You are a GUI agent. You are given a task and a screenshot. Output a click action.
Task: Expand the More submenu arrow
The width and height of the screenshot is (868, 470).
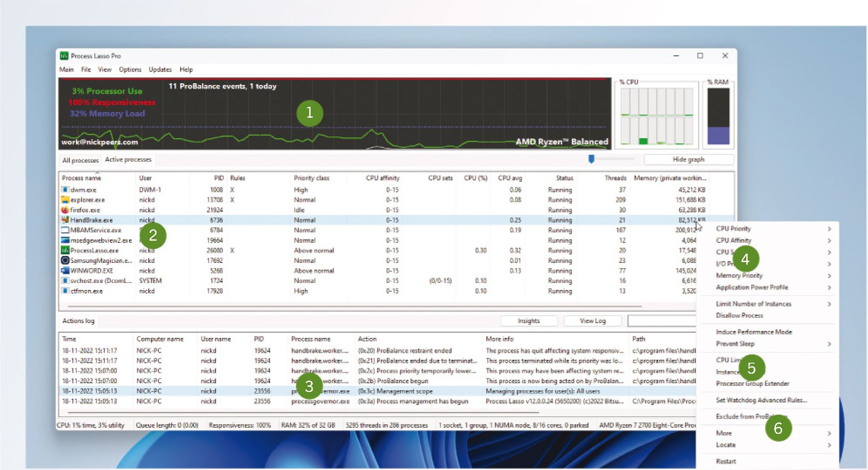(829, 433)
